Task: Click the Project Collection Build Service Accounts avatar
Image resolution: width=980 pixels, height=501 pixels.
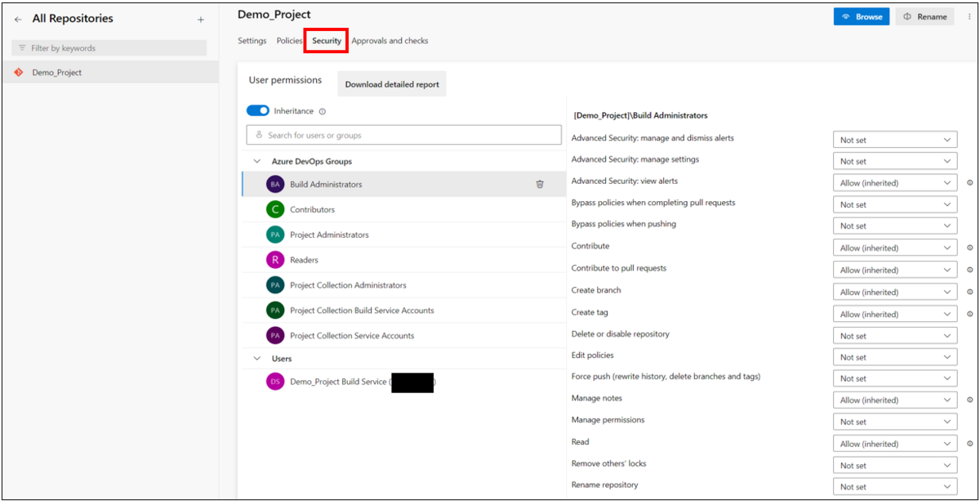Action: [x=275, y=311]
